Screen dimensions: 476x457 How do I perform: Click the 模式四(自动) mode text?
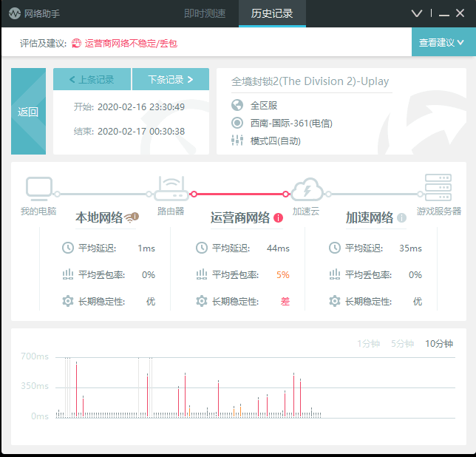276,141
